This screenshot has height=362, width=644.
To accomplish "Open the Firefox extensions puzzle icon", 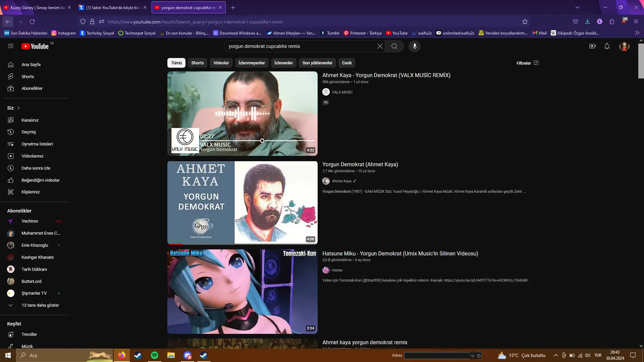I will (x=612, y=22).
